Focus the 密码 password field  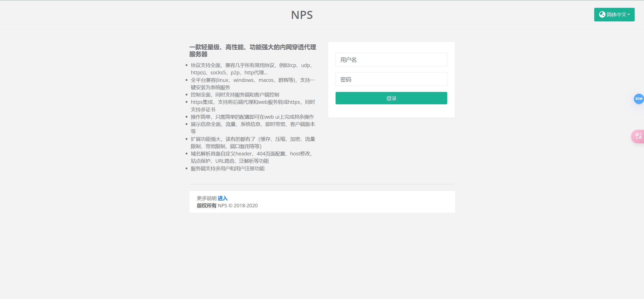[x=391, y=79]
